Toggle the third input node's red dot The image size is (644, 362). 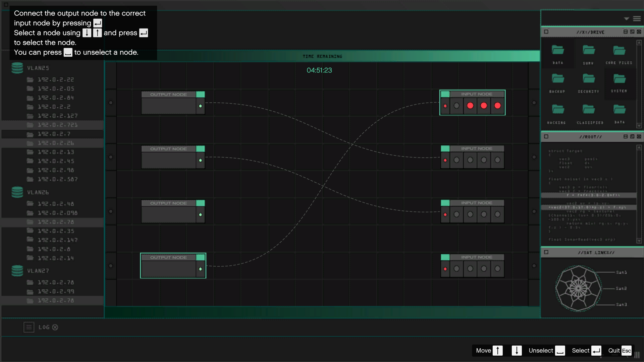point(445,215)
